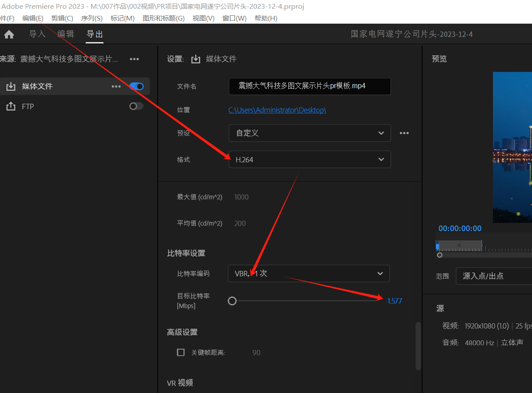Click the Home icon in workspace bar

[x=9, y=35]
